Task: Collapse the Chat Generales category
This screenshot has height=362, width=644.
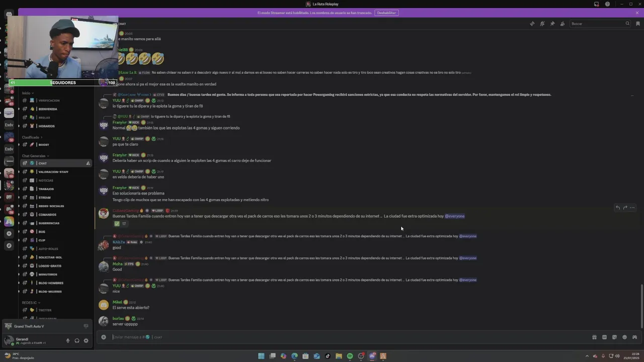Action: click(x=35, y=156)
